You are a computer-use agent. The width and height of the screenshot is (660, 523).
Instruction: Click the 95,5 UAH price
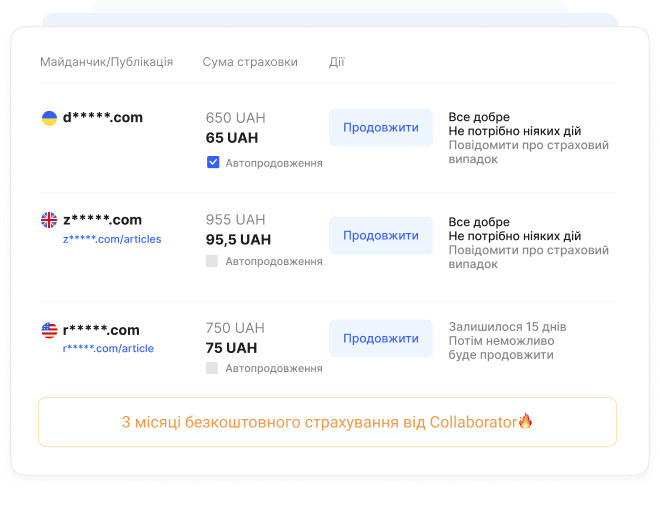[x=238, y=240]
